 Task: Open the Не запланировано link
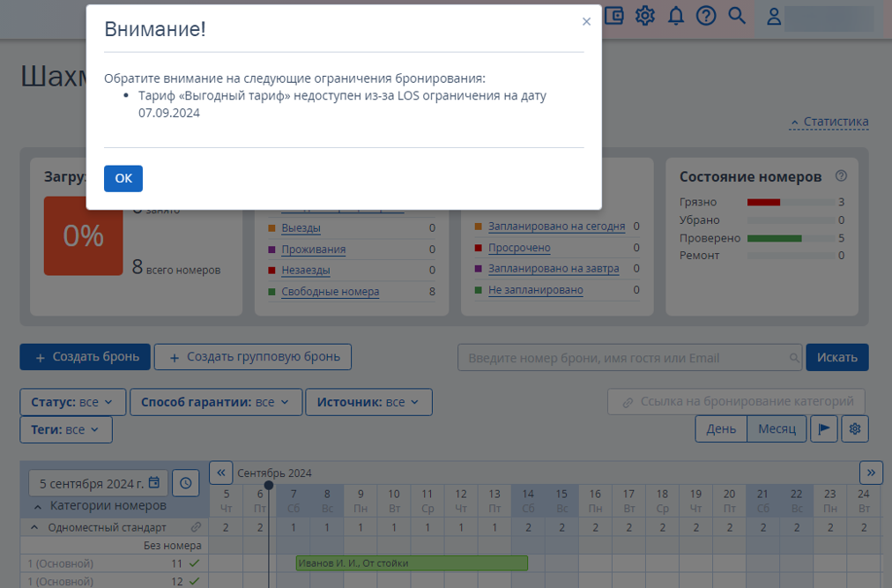[x=535, y=290]
